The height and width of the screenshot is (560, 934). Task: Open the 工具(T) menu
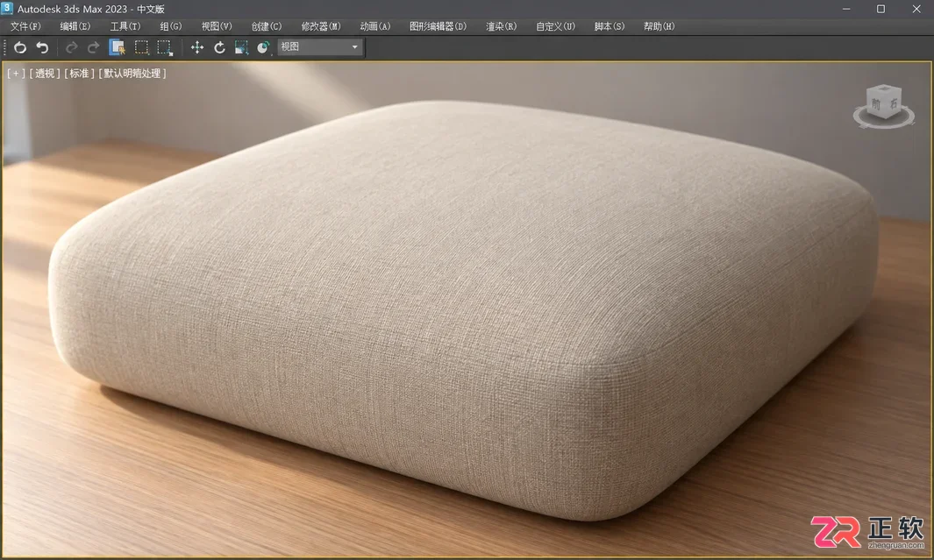(125, 26)
